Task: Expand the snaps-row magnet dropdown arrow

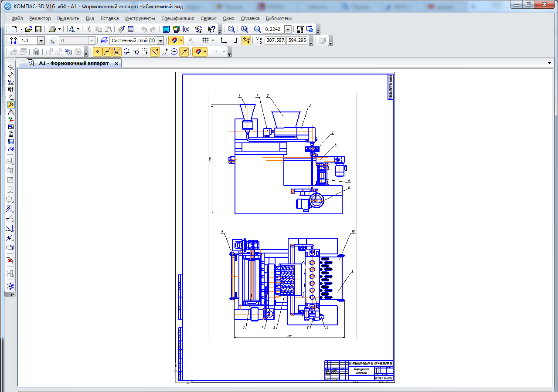Action: coord(205,52)
